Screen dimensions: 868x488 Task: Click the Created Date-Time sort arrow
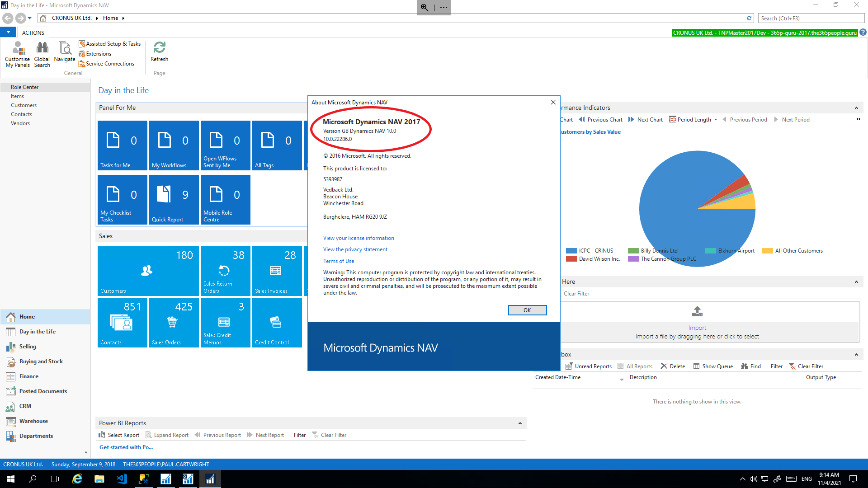(622, 379)
